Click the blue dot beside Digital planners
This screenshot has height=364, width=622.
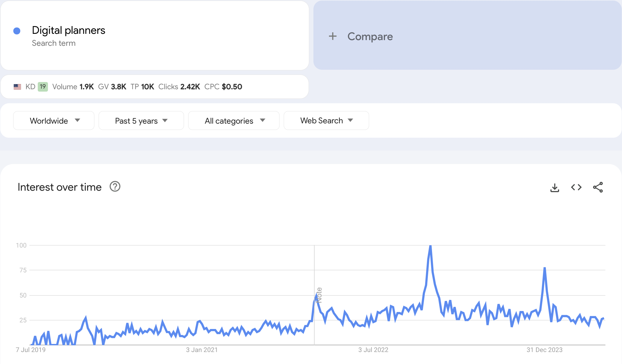pos(17,31)
